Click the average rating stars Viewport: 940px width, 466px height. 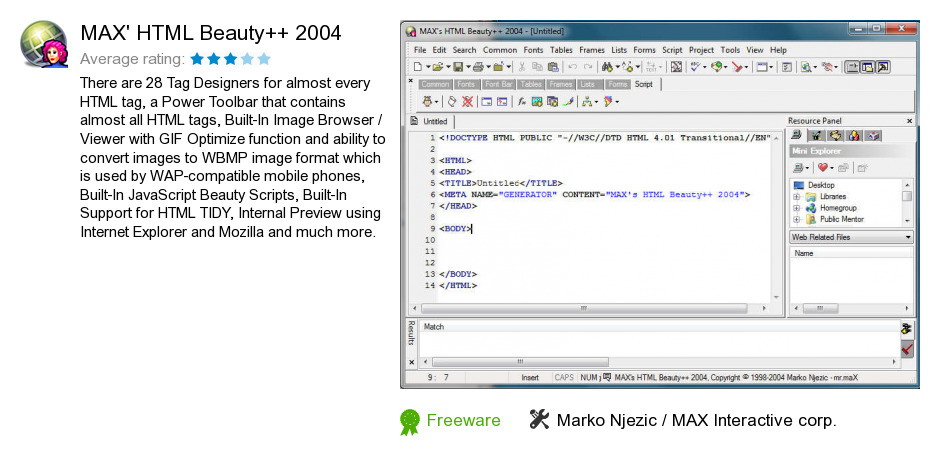coord(231,59)
